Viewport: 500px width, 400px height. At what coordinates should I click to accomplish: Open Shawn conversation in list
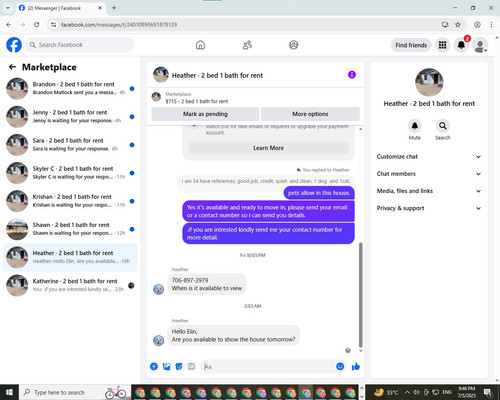[70, 229]
